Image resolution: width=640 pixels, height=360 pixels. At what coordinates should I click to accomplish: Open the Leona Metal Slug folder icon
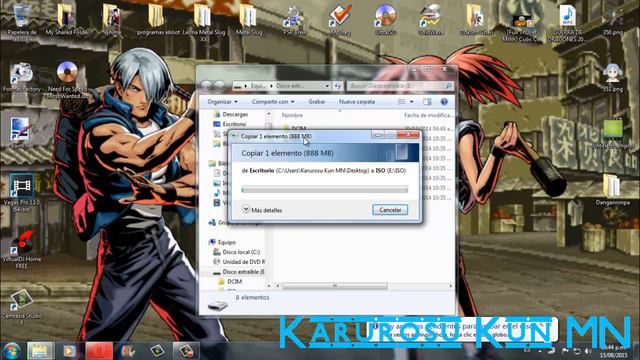204,21
